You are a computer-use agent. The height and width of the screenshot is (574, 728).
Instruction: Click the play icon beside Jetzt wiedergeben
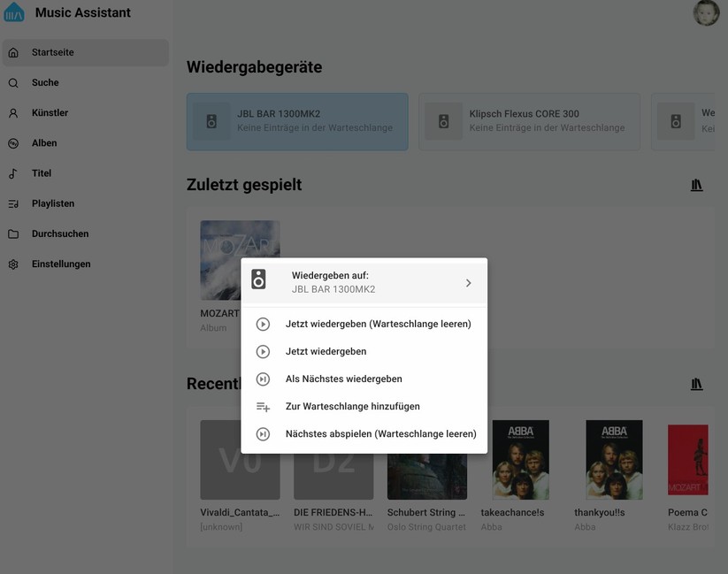pos(263,351)
